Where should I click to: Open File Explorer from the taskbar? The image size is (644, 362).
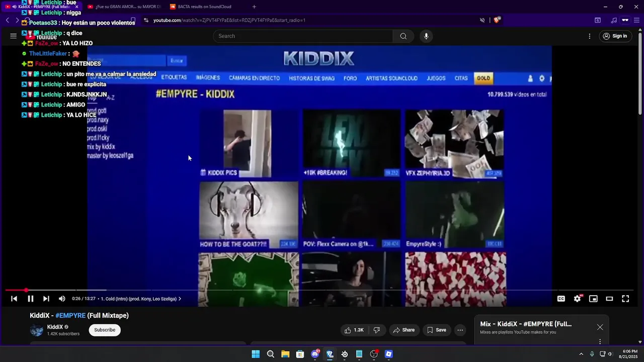tap(285, 354)
